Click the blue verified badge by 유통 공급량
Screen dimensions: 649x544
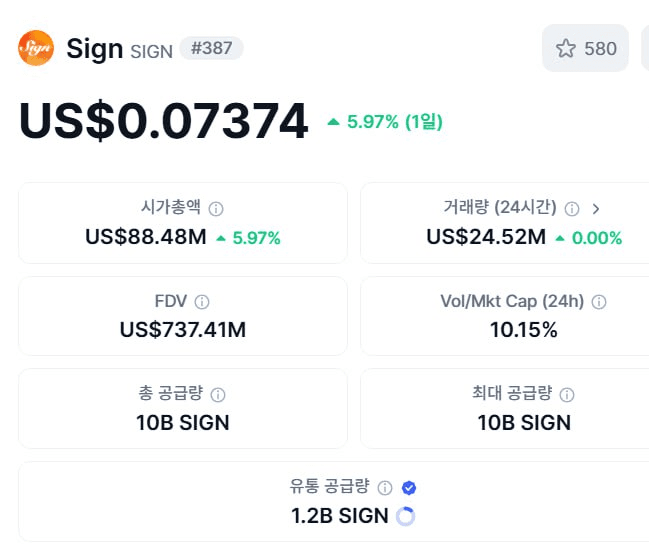[x=409, y=488]
